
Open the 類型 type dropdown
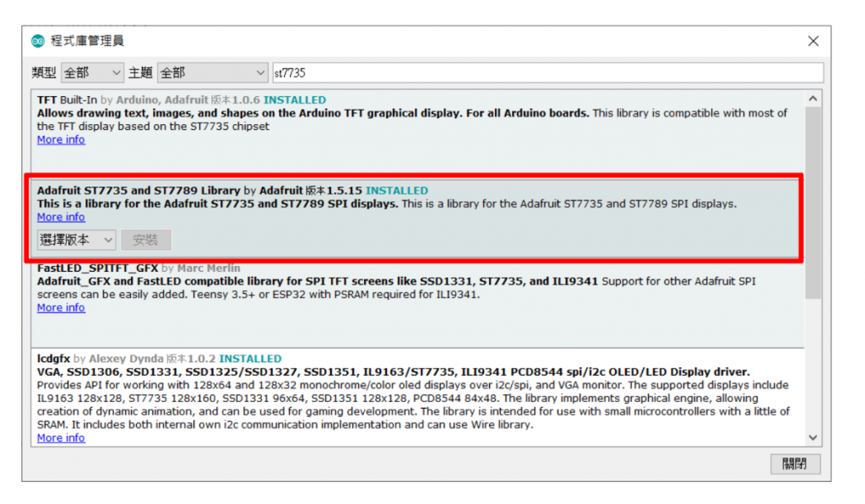(92, 73)
